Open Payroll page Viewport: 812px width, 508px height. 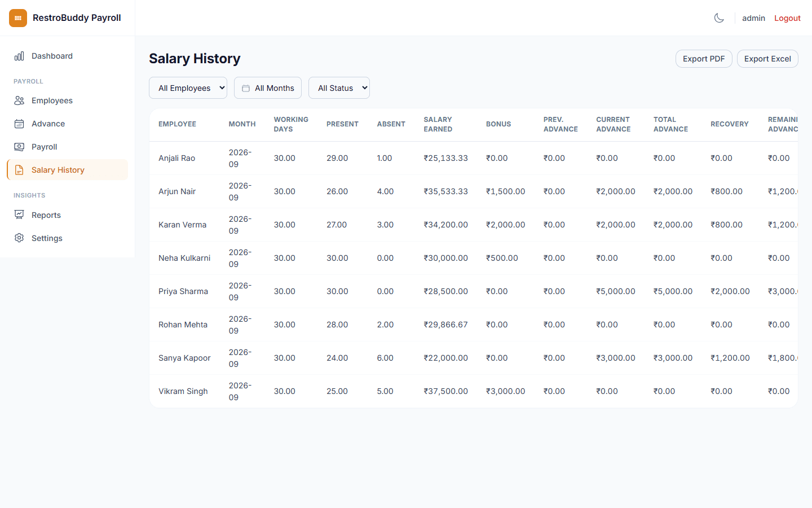tap(67, 147)
